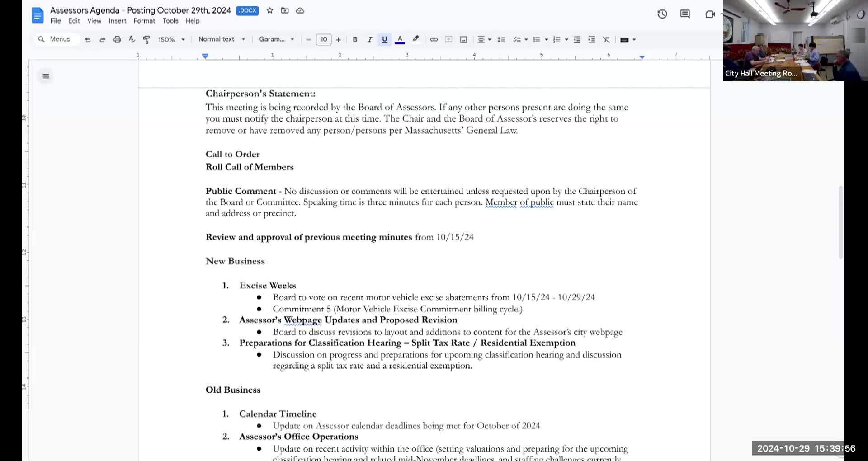The width and height of the screenshot is (868, 461).
Task: Run spelling and grammar check
Action: [132, 40]
